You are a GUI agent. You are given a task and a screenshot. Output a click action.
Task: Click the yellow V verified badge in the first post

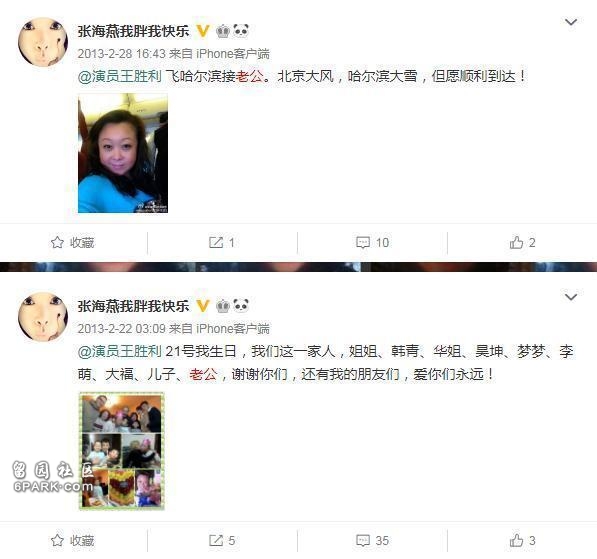(x=203, y=31)
